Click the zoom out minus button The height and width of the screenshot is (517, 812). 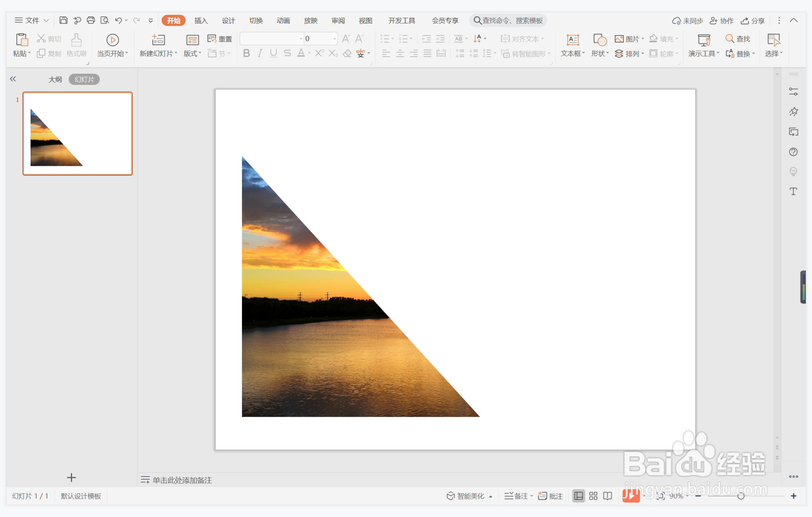(698, 496)
